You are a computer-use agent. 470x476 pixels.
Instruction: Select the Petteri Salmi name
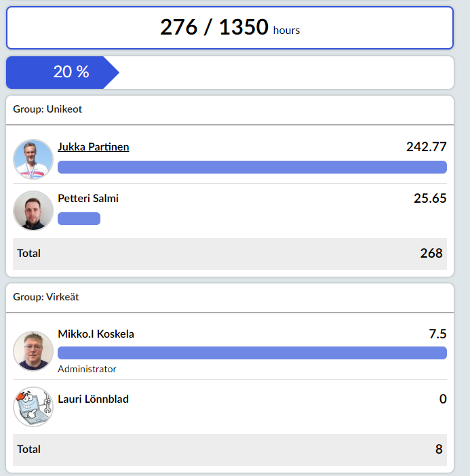(88, 198)
